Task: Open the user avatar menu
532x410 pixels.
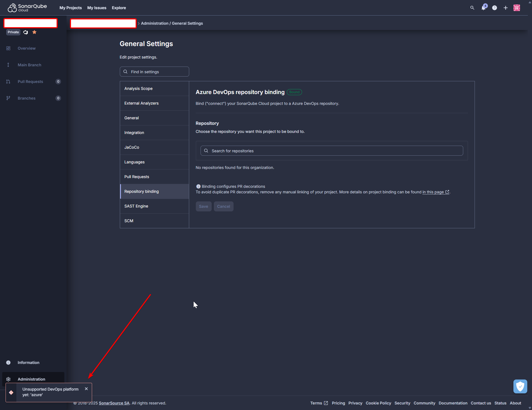Action: tap(517, 8)
